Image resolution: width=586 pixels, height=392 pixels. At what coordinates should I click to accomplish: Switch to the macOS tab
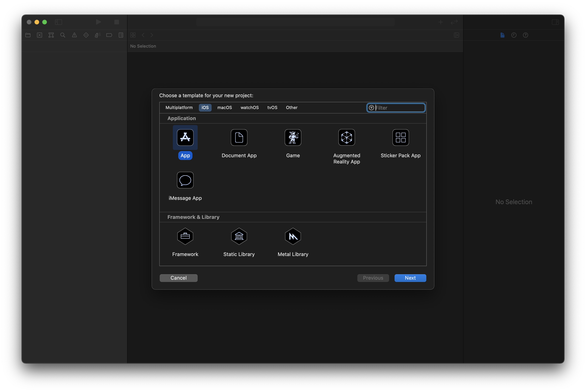point(224,107)
